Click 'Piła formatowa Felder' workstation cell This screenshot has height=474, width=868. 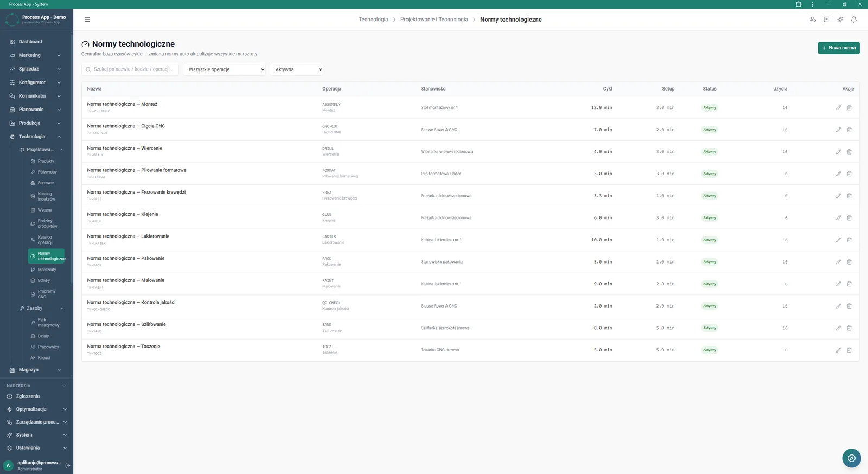441,174
